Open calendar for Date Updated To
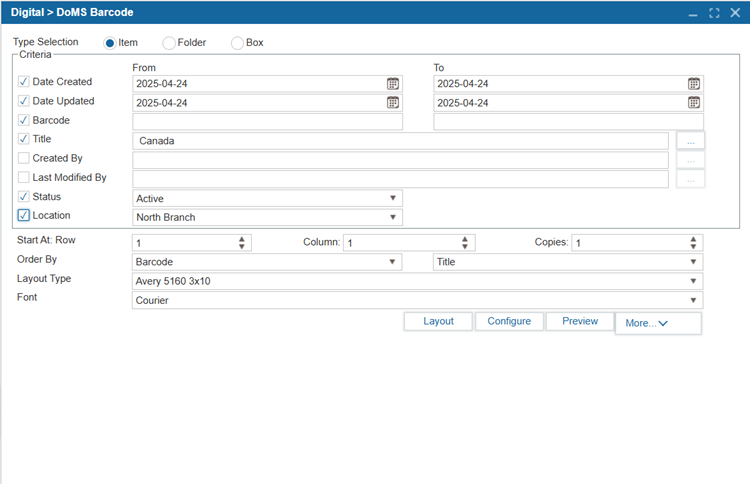This screenshot has height=484, width=750. [694, 102]
